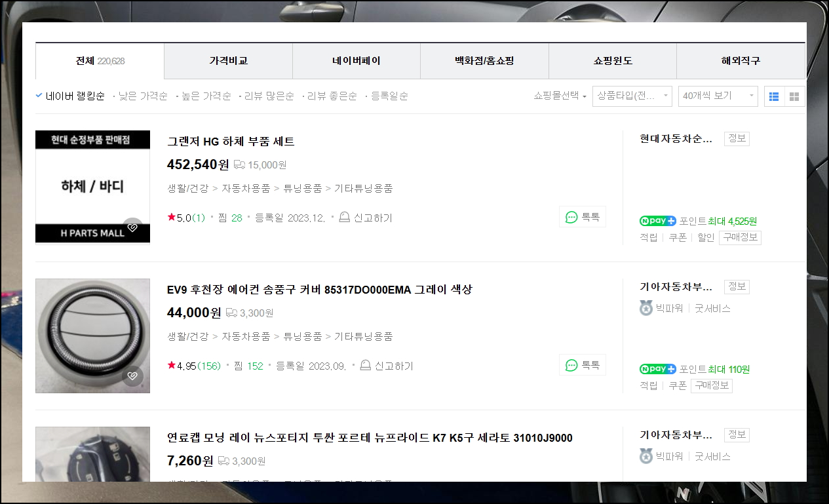This screenshot has height=504, width=829.
Task: Click red star rating 5.0 icon
Action: click(171, 217)
